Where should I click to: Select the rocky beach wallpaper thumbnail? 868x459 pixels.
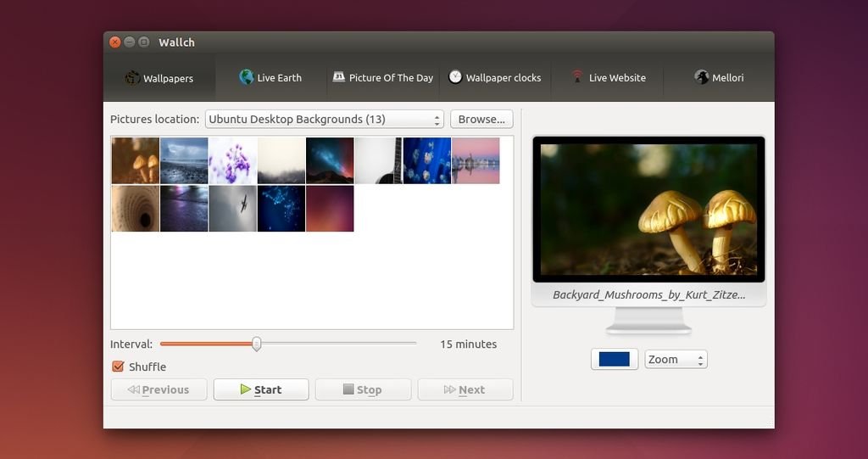[184, 160]
